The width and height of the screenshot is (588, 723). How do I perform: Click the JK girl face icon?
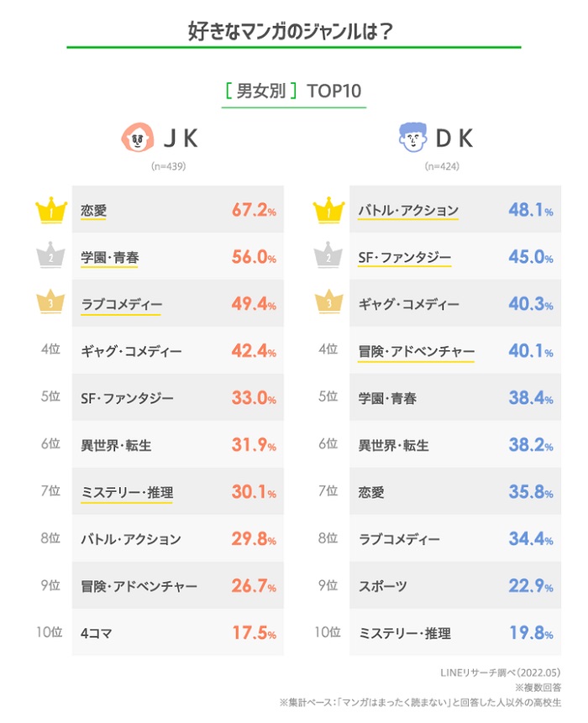[139, 137]
